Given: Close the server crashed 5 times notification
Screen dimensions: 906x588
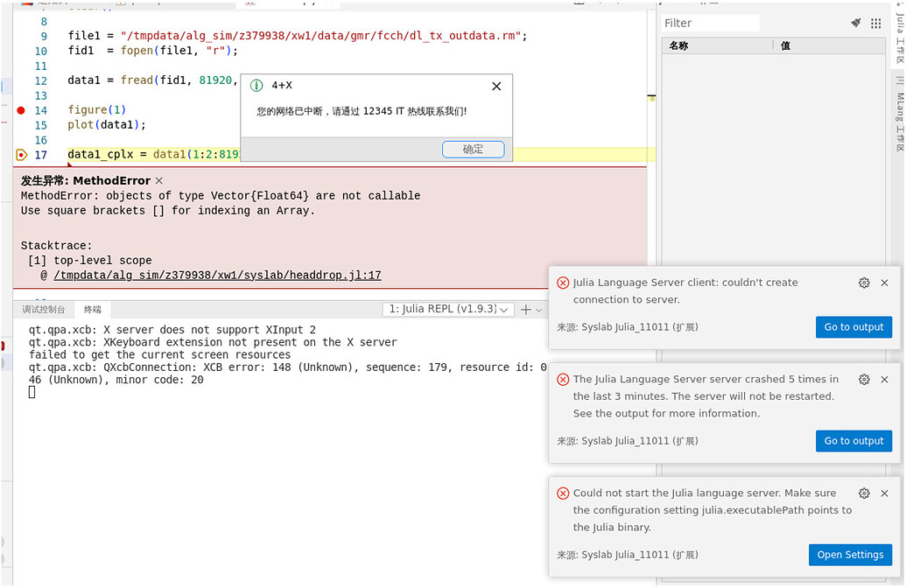Looking at the screenshot, I should pos(884,380).
